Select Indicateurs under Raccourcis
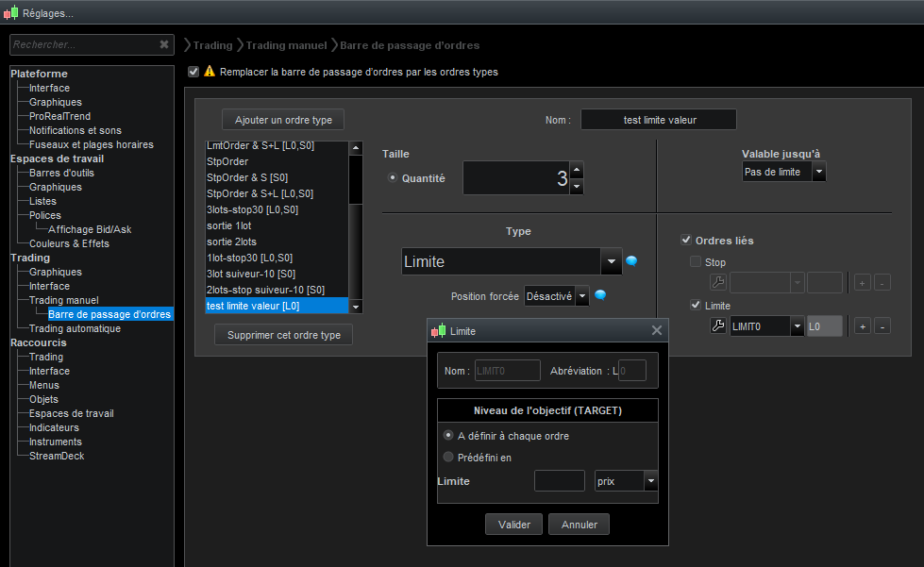 pos(54,427)
